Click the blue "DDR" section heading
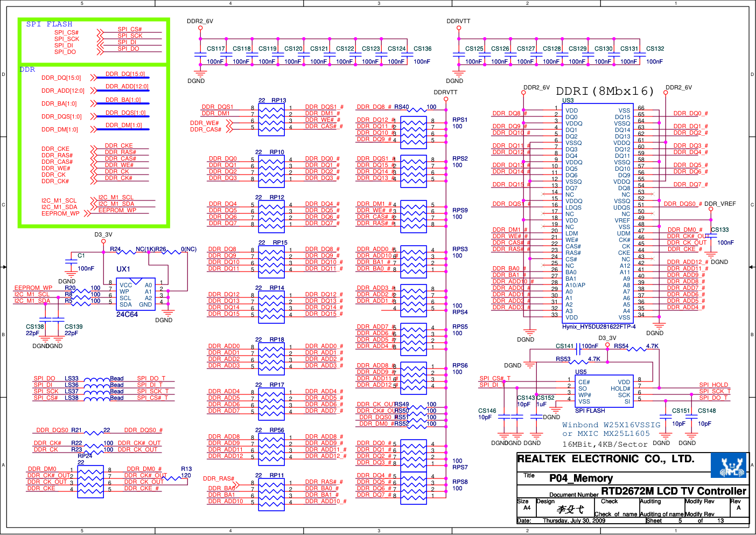This screenshot has height=535, width=756. point(27,70)
